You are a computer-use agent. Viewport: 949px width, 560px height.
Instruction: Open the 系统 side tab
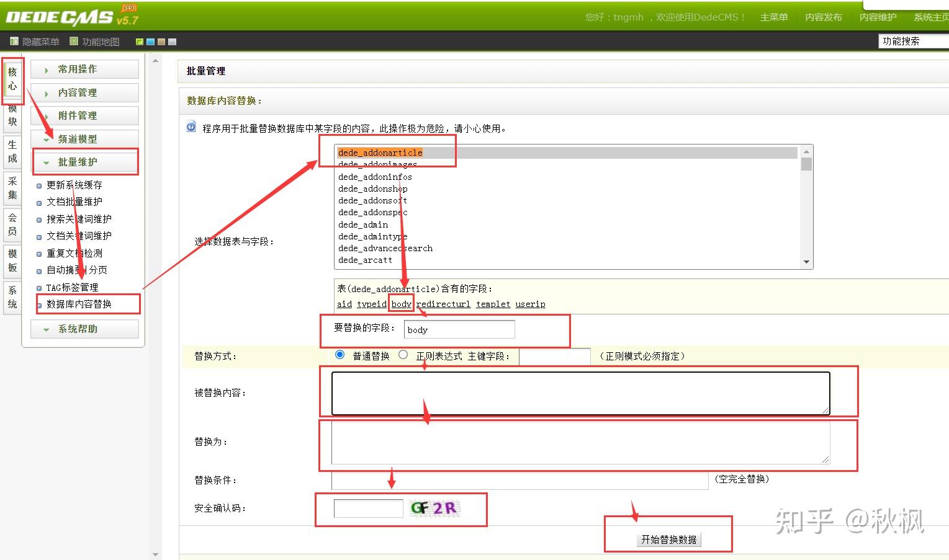[12, 297]
